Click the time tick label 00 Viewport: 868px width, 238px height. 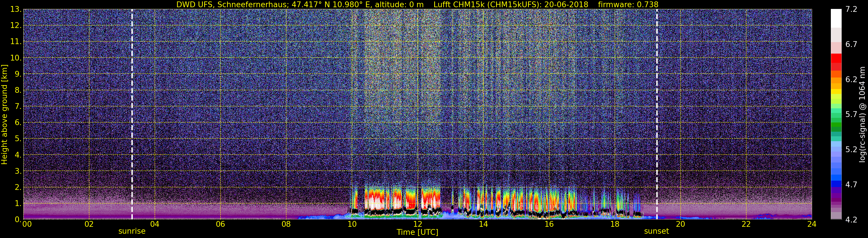(x=27, y=224)
